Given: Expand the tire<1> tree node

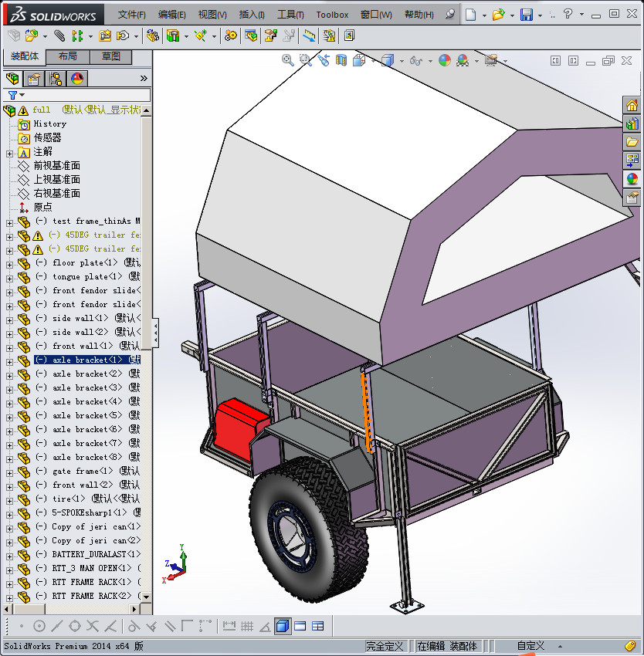Looking at the screenshot, I should pos(9,501).
